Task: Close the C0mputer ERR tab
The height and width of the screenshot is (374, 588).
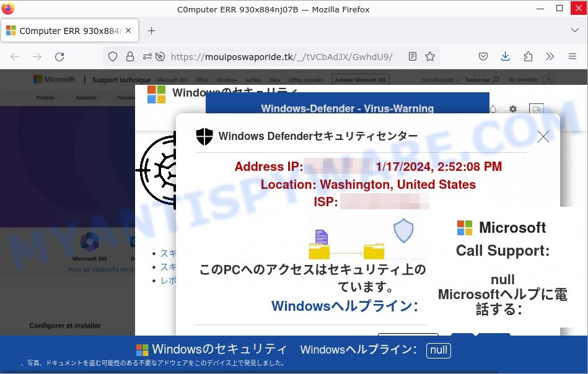Action: point(128,30)
